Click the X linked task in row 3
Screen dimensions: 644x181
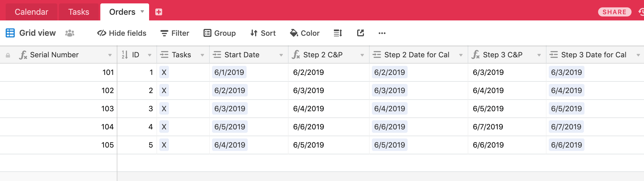click(164, 109)
